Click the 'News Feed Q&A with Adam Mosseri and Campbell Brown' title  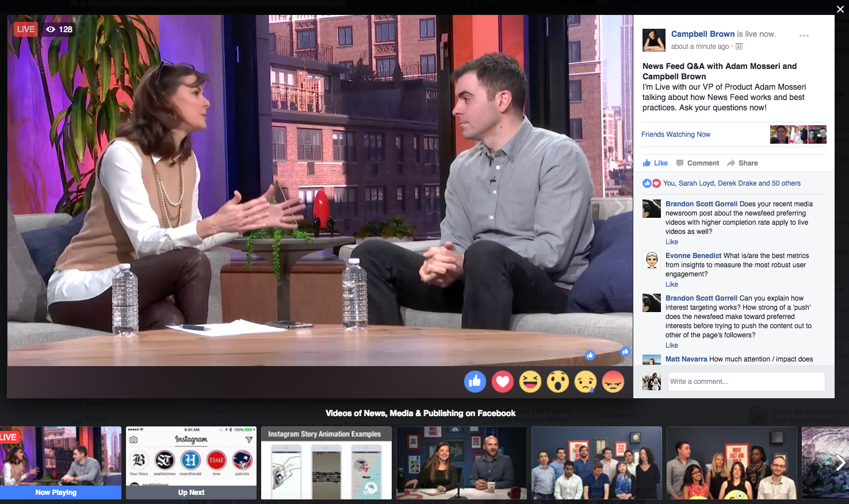coord(720,71)
